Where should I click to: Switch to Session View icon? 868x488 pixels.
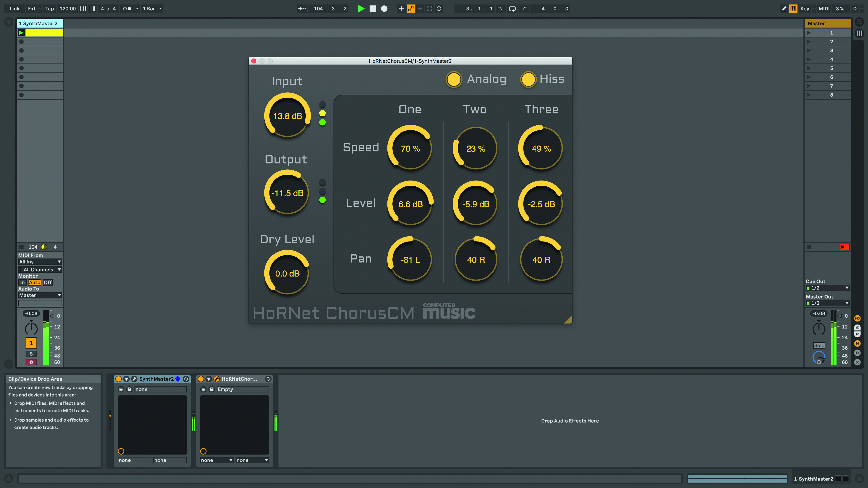point(859,33)
